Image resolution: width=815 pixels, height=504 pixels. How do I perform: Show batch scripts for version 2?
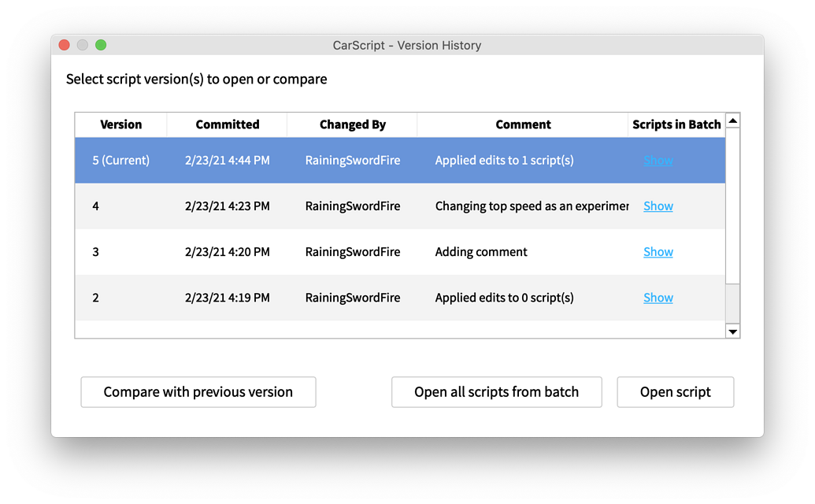click(658, 297)
